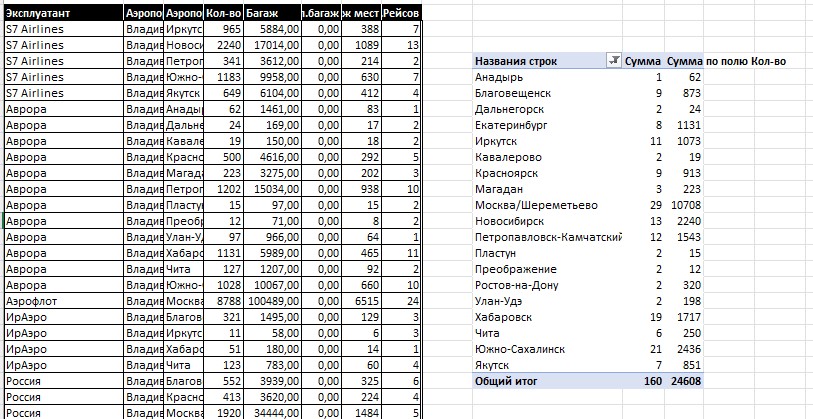The image size is (813, 419).
Task: Select the Рейсов column header
Action: point(401,13)
